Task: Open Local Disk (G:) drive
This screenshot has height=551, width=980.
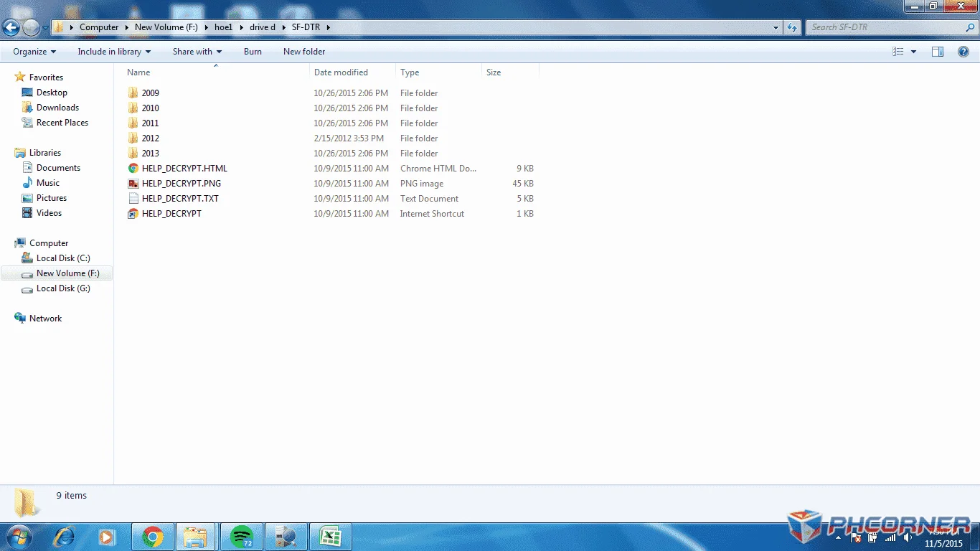Action: 63,288
